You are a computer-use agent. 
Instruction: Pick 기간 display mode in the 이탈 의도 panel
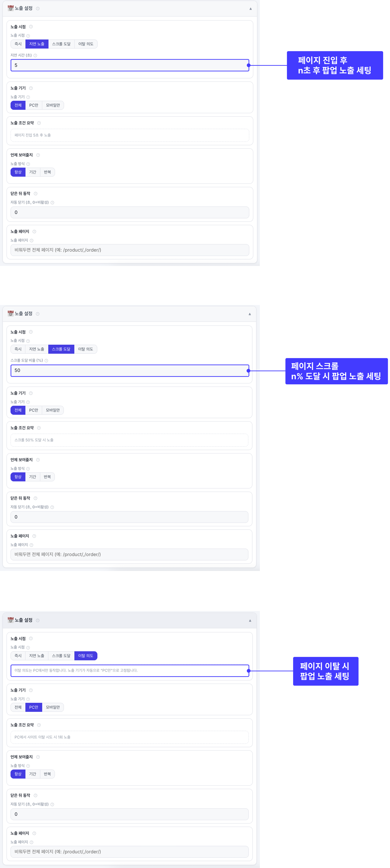[33, 774]
